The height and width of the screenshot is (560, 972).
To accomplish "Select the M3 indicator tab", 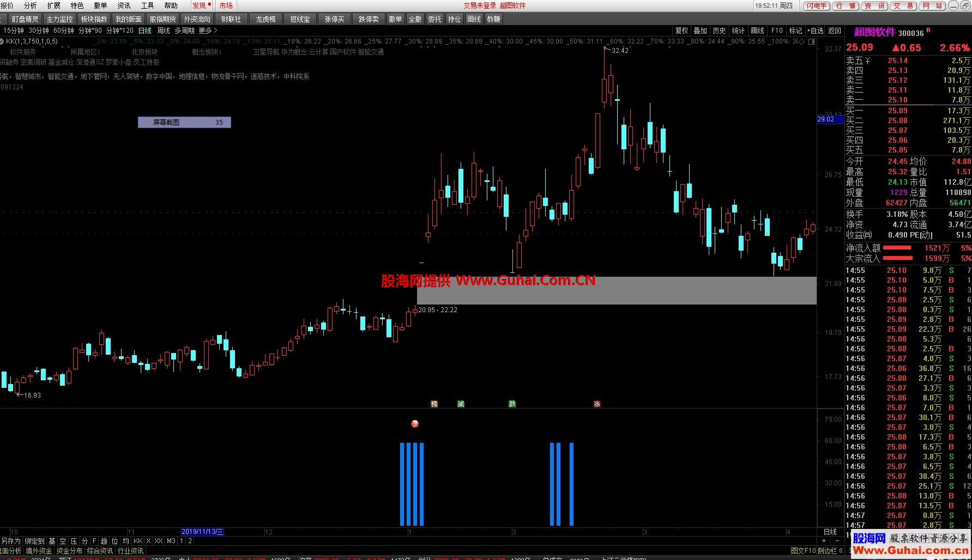I will [171, 541].
